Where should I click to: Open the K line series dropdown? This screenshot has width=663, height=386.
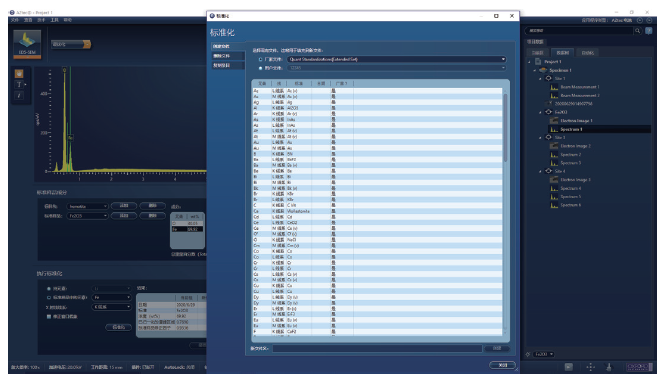point(112,307)
